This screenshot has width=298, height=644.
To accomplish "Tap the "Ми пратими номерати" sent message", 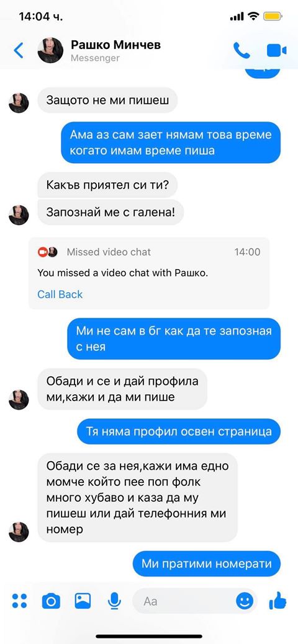I will point(207,563).
